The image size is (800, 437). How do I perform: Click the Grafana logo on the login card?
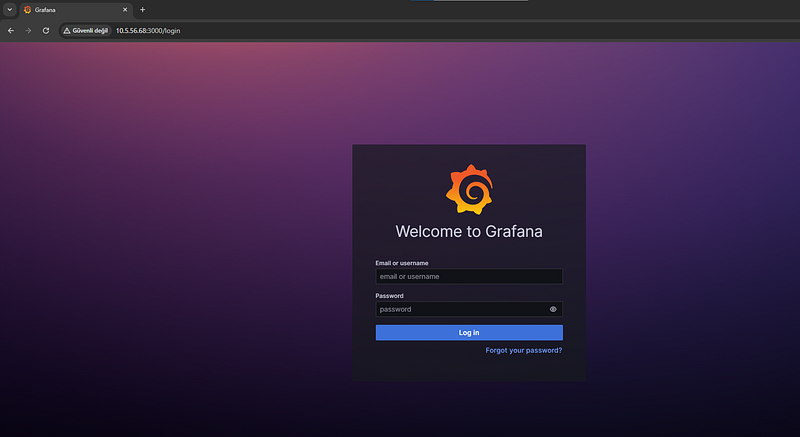tap(469, 189)
